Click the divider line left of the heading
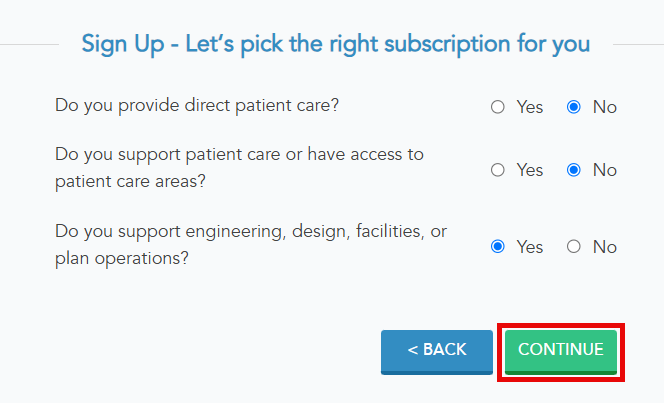 (x=28, y=44)
